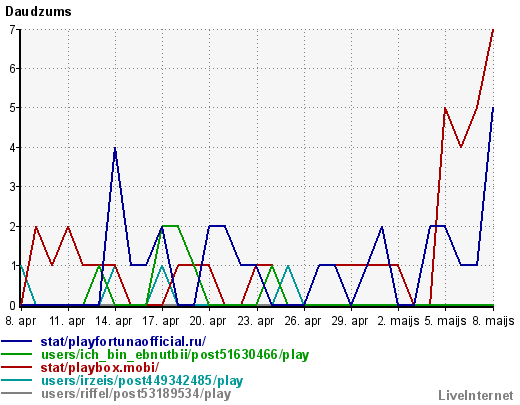
Task: Click the Daudzums chart title
Action: pyautogui.click(x=38, y=12)
